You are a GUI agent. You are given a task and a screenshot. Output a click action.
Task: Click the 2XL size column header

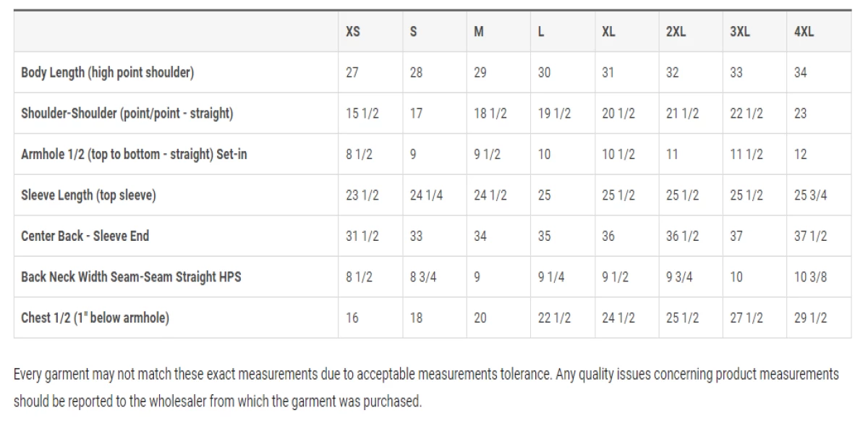click(x=676, y=32)
